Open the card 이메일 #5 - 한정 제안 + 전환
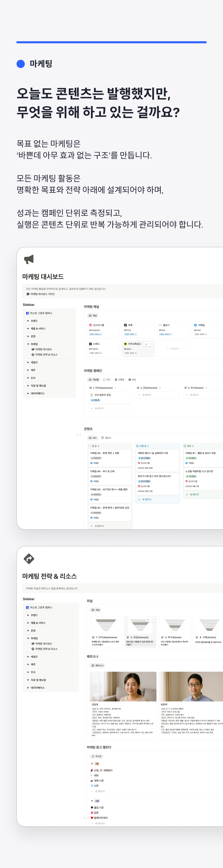Screen dimensions: 223x868 (110, 458)
